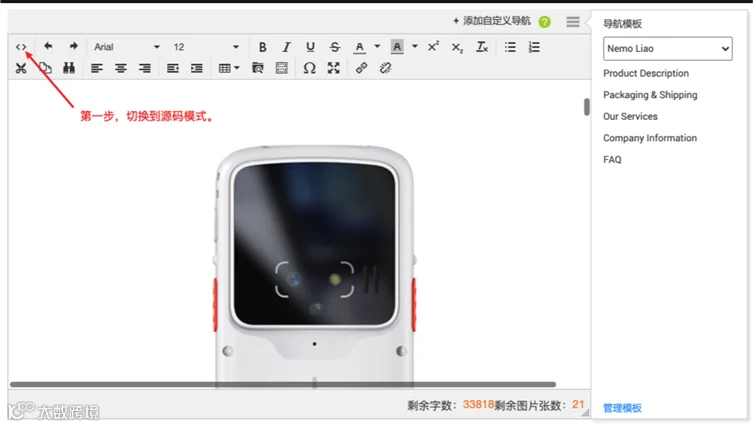Click the undo arrow icon

coord(48,46)
